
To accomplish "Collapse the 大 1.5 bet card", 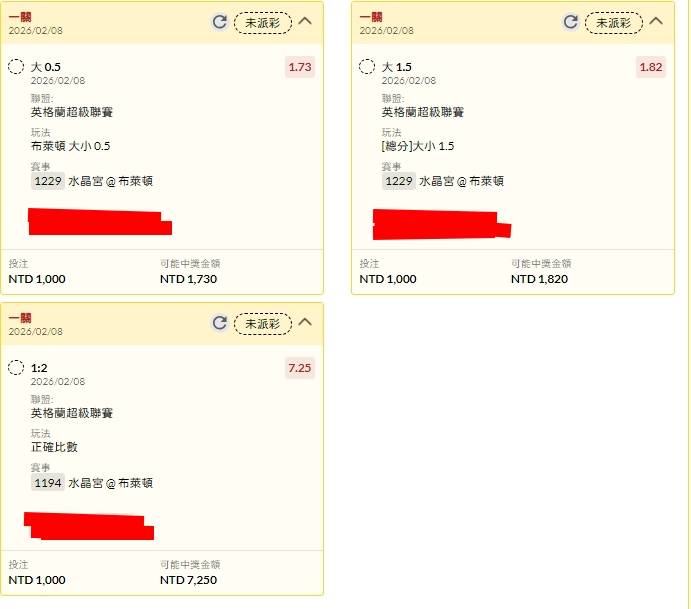I will (x=656, y=21).
